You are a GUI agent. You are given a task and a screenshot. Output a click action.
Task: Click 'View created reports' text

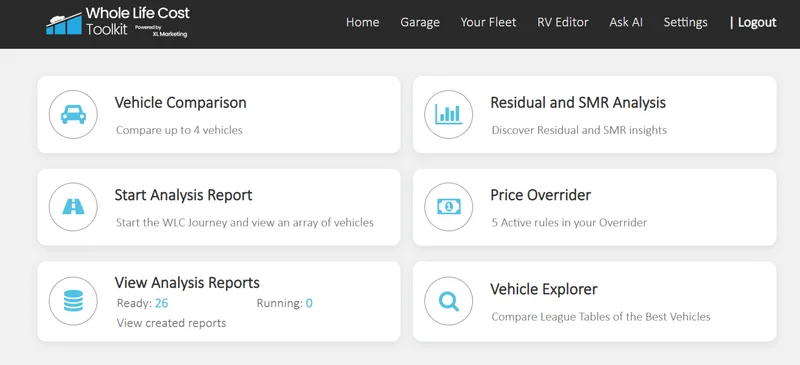171,323
